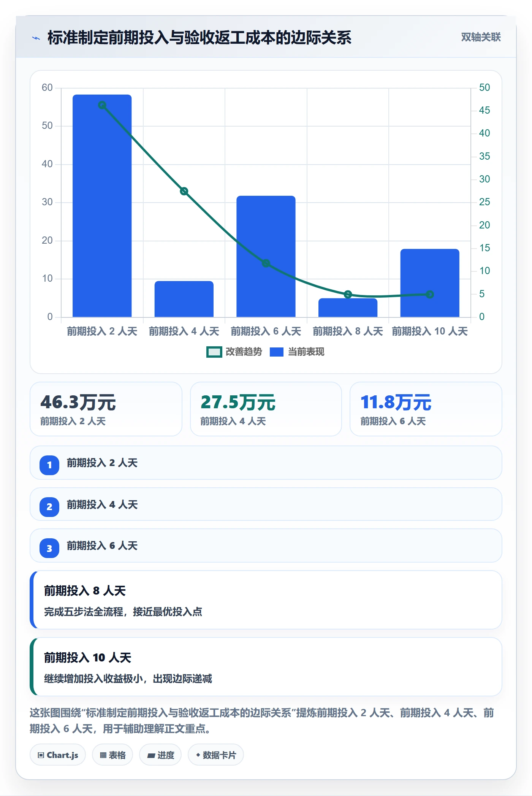Click the number 2 badge
Screen dimensions: 532x796
point(49,507)
